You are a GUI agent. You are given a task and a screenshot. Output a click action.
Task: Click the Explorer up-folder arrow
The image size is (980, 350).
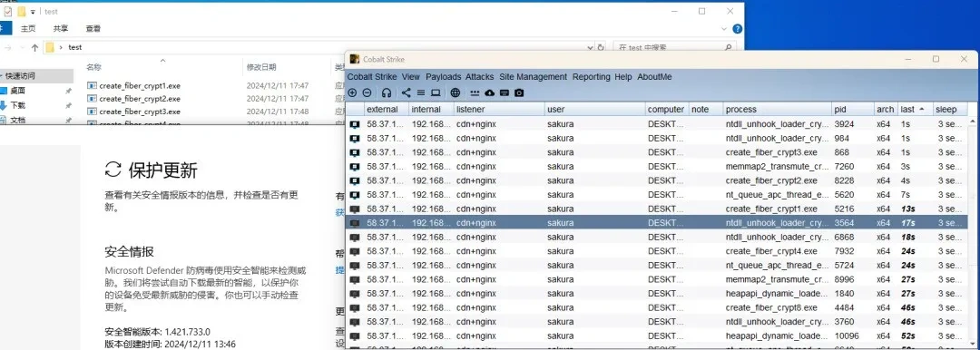[x=35, y=47]
